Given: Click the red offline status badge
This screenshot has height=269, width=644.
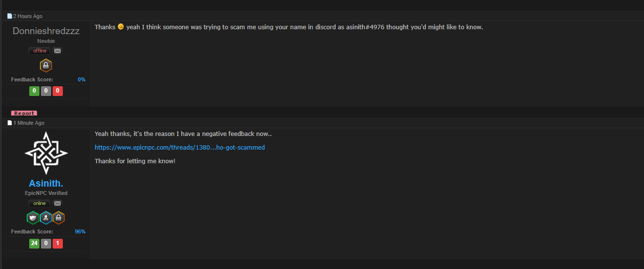Looking at the screenshot, I should coord(40,51).
